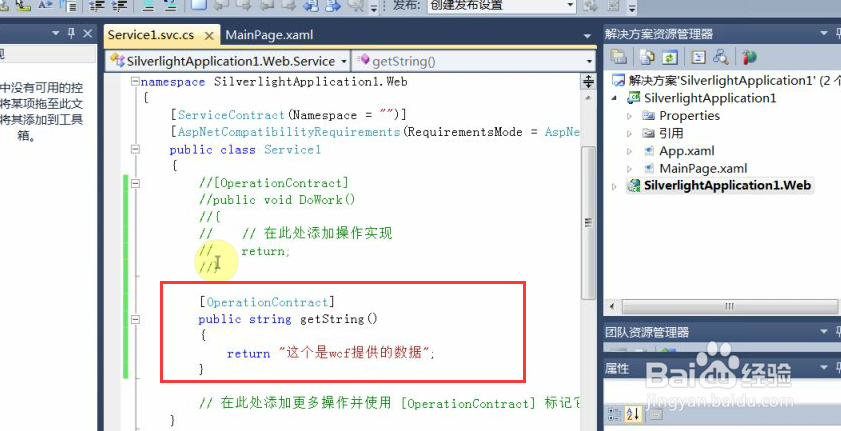Image resolution: width=841 pixels, height=431 pixels.
Task: Open the document tab list dropdown
Action: coord(587,35)
